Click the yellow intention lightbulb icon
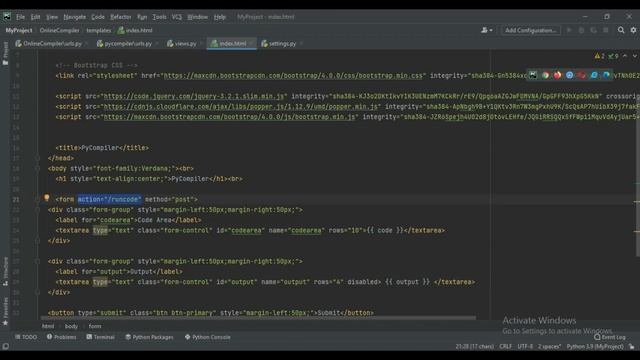The height and width of the screenshot is (360, 640). (x=47, y=198)
